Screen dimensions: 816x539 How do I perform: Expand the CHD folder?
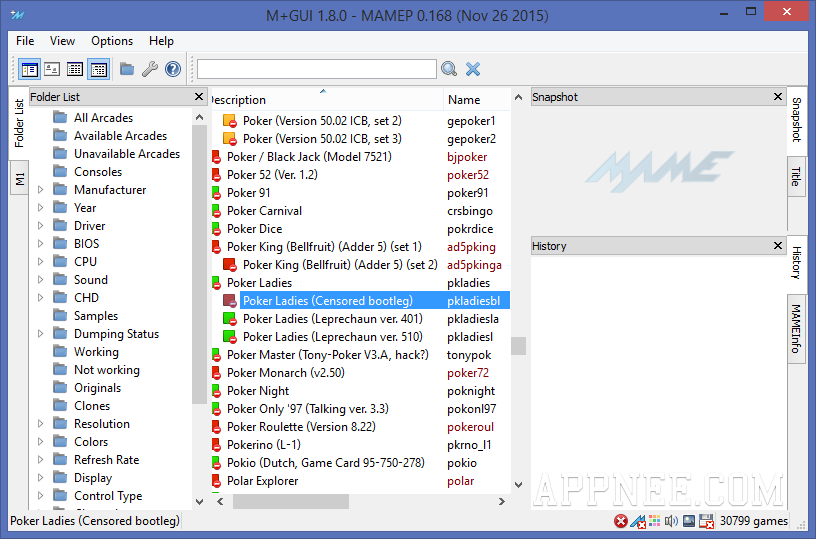[40, 298]
